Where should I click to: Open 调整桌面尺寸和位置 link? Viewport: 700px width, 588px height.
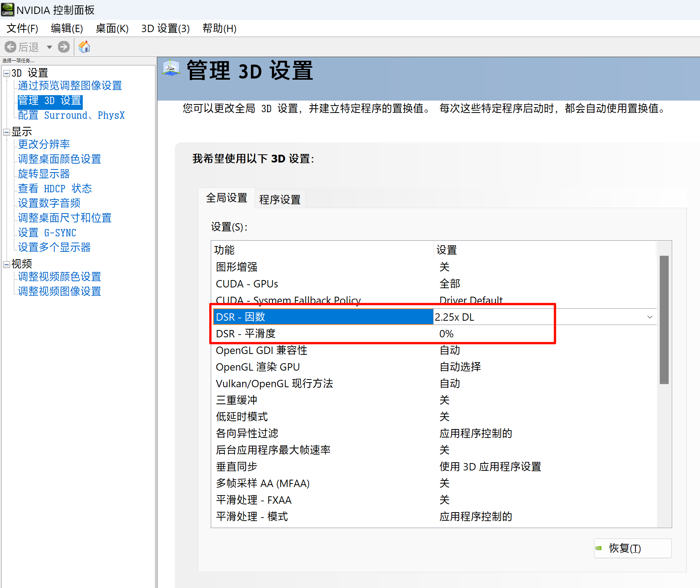[x=65, y=218]
